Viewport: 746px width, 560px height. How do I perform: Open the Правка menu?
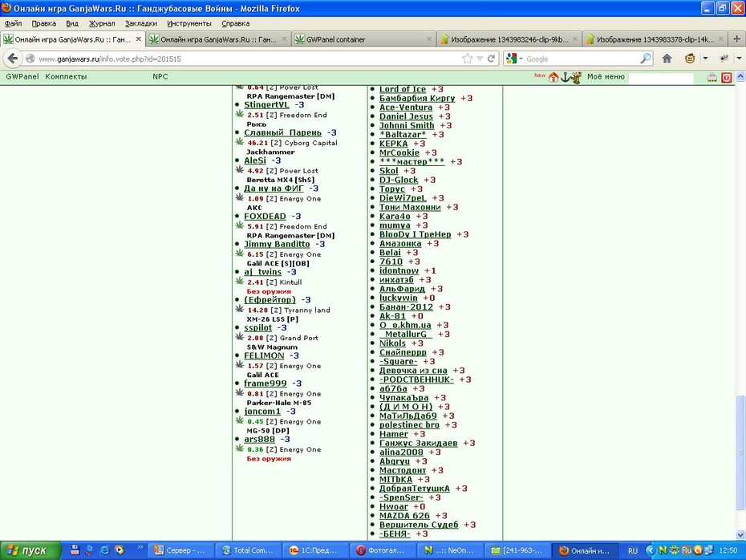[43, 23]
